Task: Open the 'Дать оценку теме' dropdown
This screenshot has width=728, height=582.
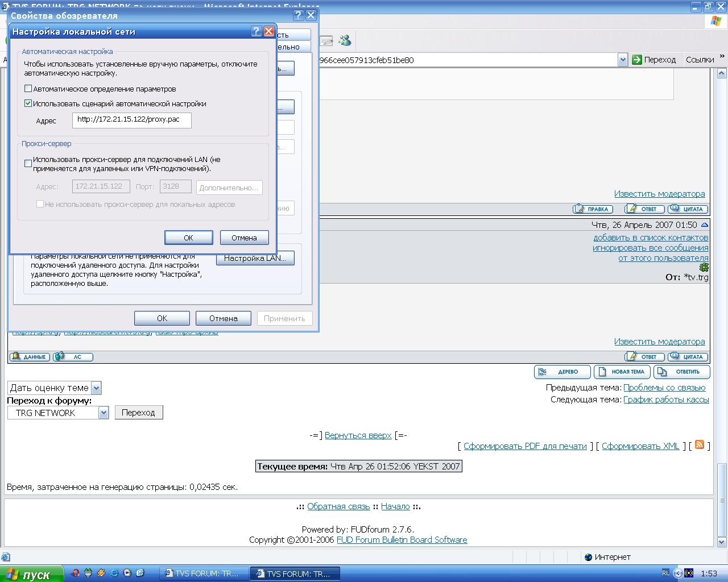Action: click(x=96, y=388)
